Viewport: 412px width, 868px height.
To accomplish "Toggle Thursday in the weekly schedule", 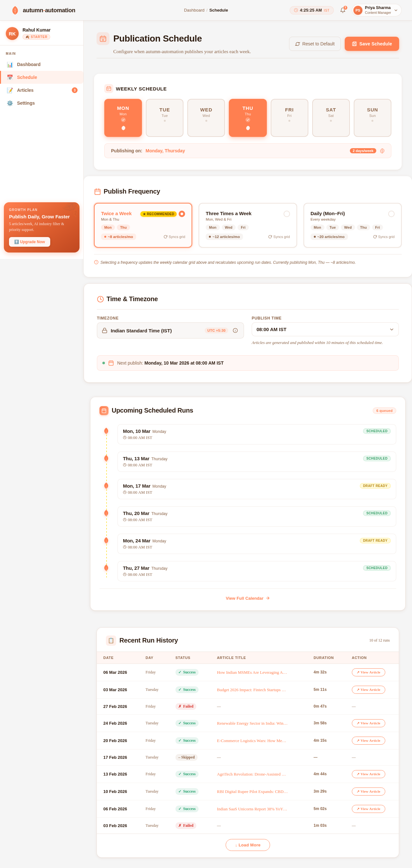I will pos(248,118).
